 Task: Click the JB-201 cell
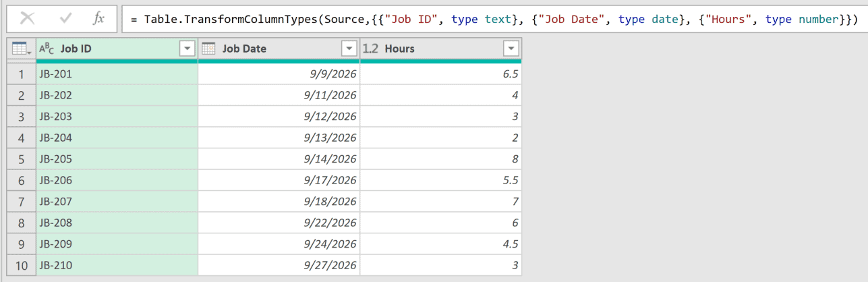(x=117, y=74)
